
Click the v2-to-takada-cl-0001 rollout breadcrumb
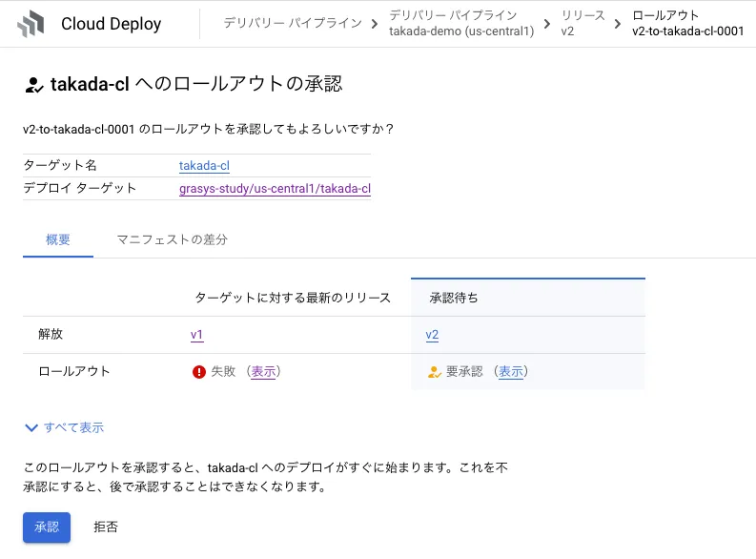tap(688, 23)
